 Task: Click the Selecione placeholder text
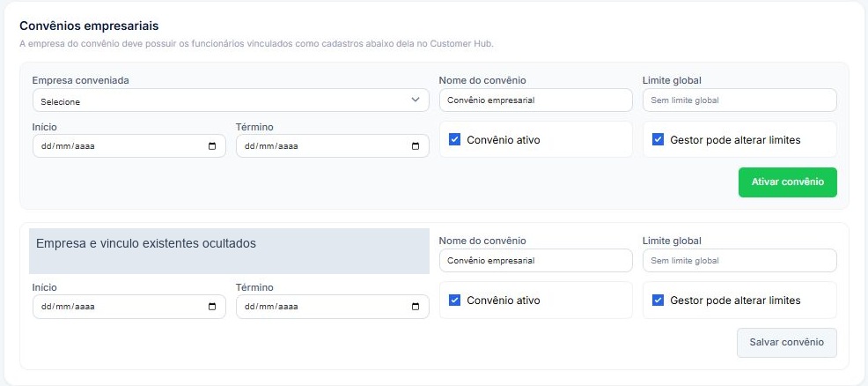pyautogui.click(x=61, y=102)
